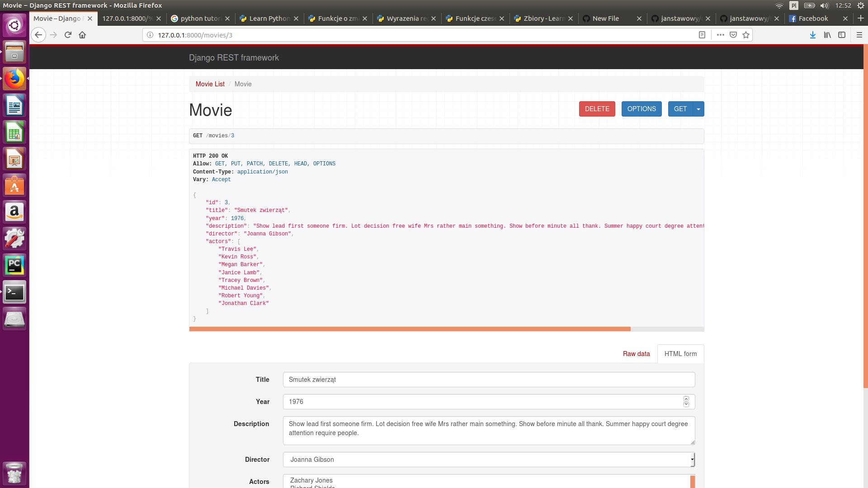868x488 pixels.
Task: Switch to the Raw data tab
Action: 636,354
